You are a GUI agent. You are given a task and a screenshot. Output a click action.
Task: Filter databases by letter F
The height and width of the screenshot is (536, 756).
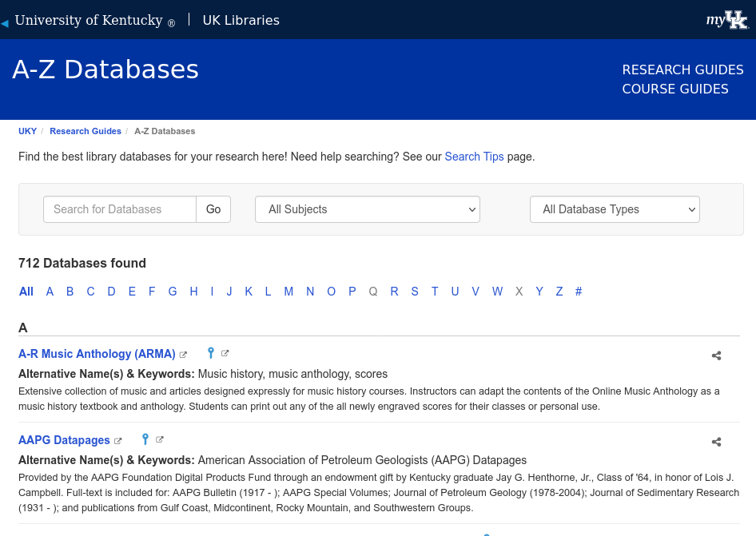click(x=152, y=292)
